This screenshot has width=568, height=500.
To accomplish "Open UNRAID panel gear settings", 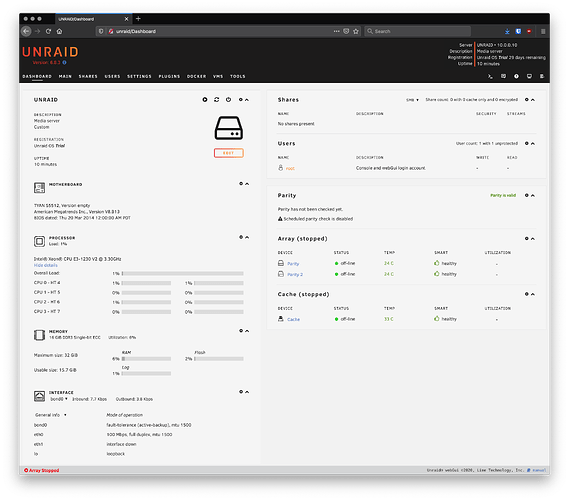I will pos(241,99).
